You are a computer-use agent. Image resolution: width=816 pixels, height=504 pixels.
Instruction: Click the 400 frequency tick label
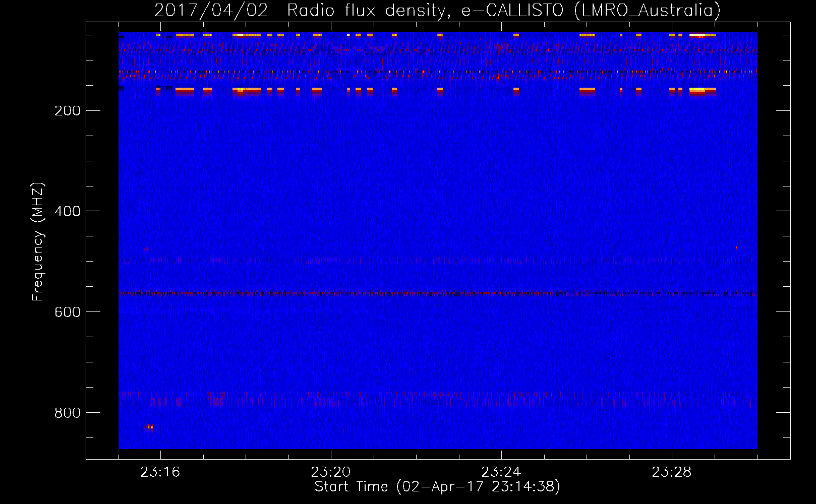pos(68,212)
